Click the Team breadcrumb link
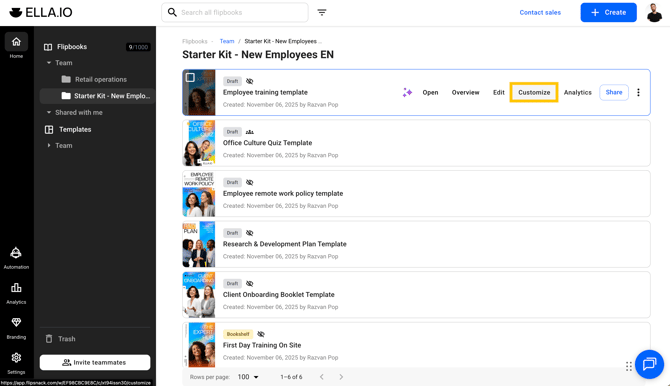Screen dimensions: 670x386 coord(227,41)
